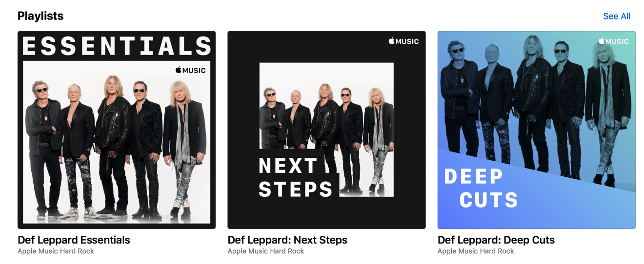This screenshot has height=264, width=644.
Task: Click Apple Music Hard Rock under Essentials
Action: 56,251
